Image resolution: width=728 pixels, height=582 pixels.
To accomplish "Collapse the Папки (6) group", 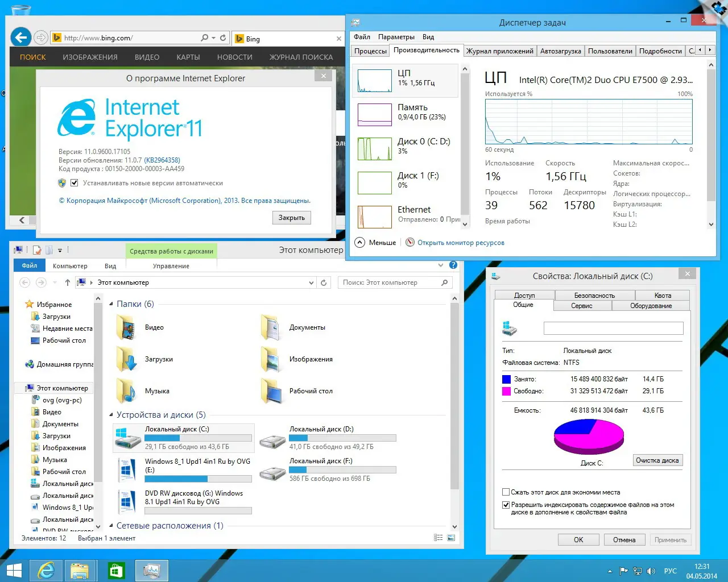I will tap(111, 304).
